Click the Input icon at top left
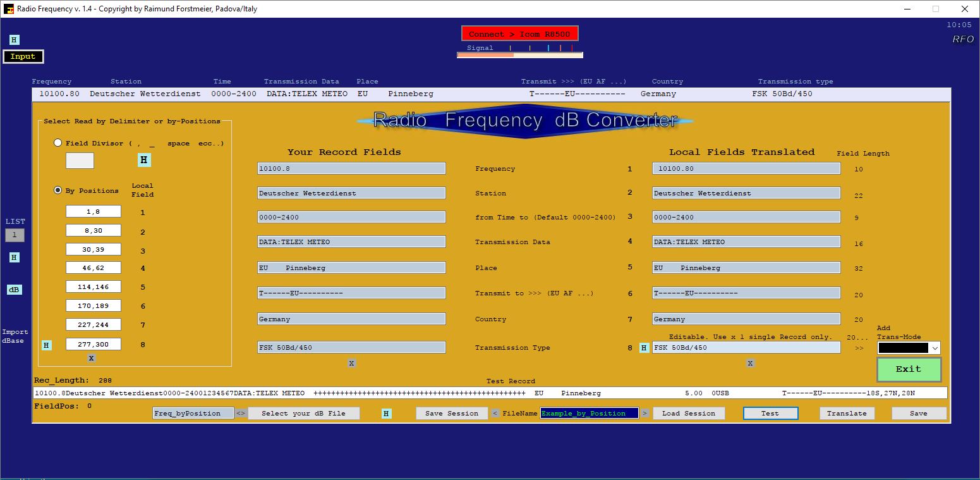Viewport: 980px width, 480px height. [23, 56]
